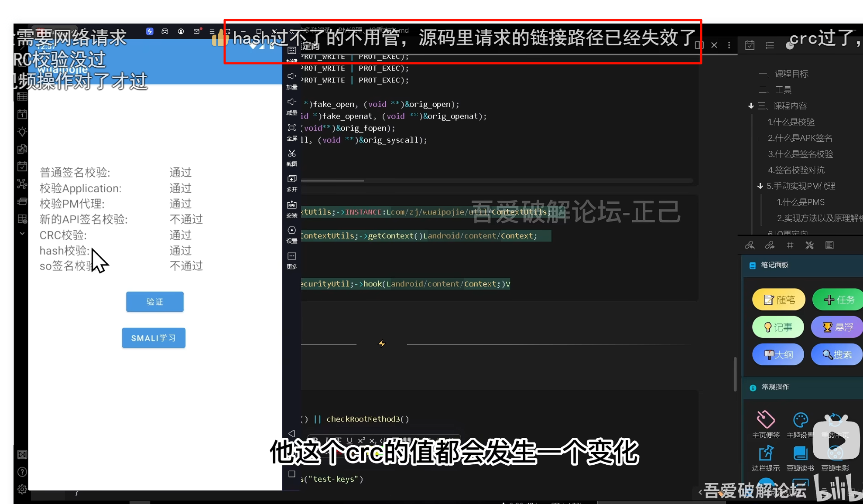Open the emulator 按键 key-mapping tool
This screenshot has width=863, height=504.
click(x=292, y=54)
